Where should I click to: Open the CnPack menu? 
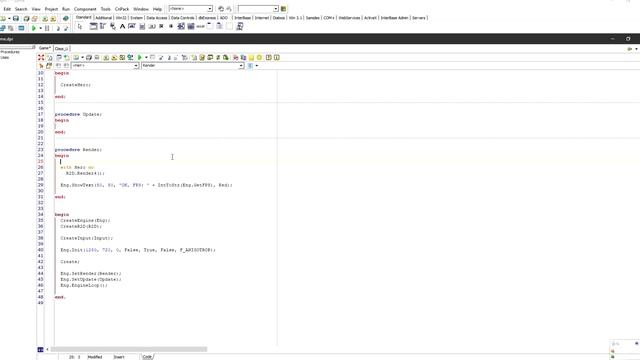(122, 9)
